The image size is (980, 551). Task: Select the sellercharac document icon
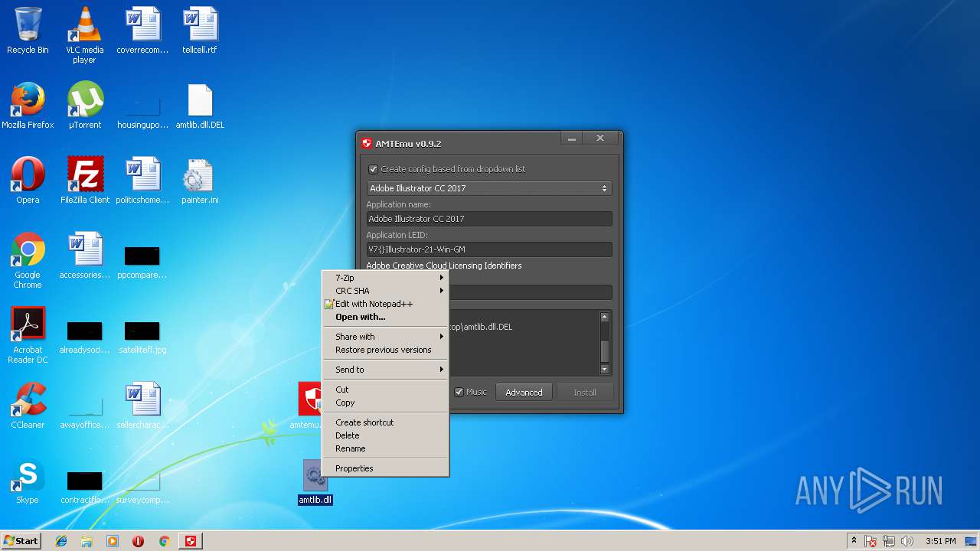pos(142,406)
